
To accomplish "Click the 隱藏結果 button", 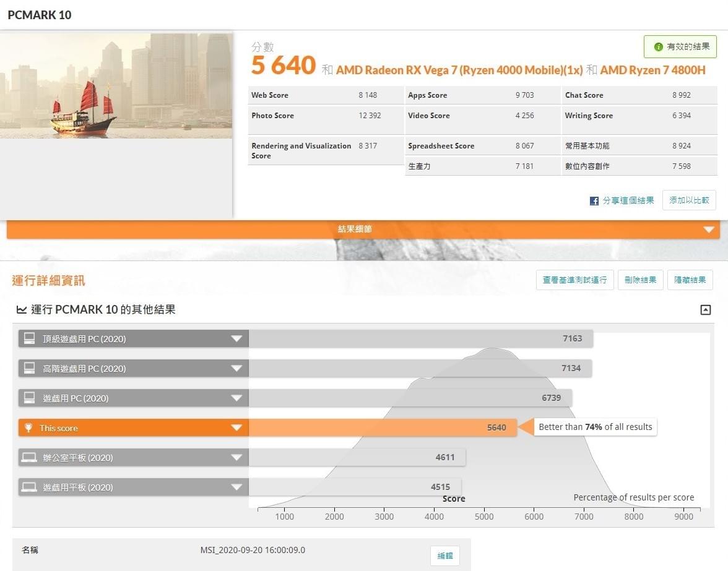I will pos(690,280).
